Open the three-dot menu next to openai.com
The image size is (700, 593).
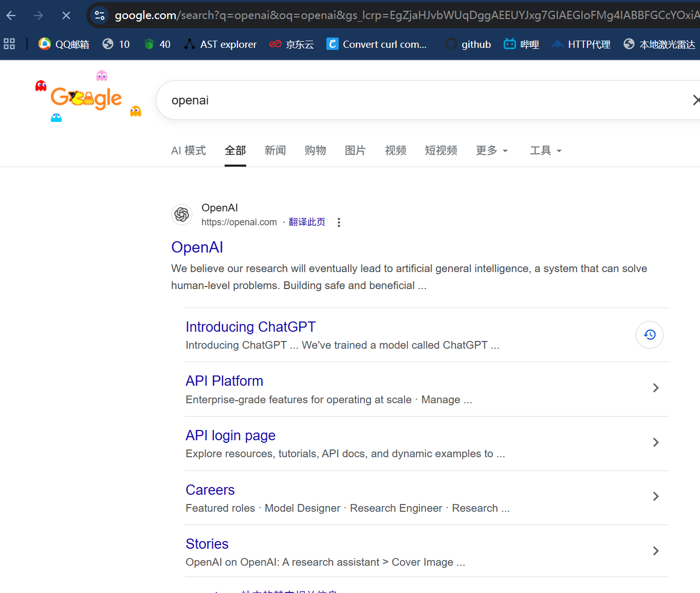pos(339,222)
